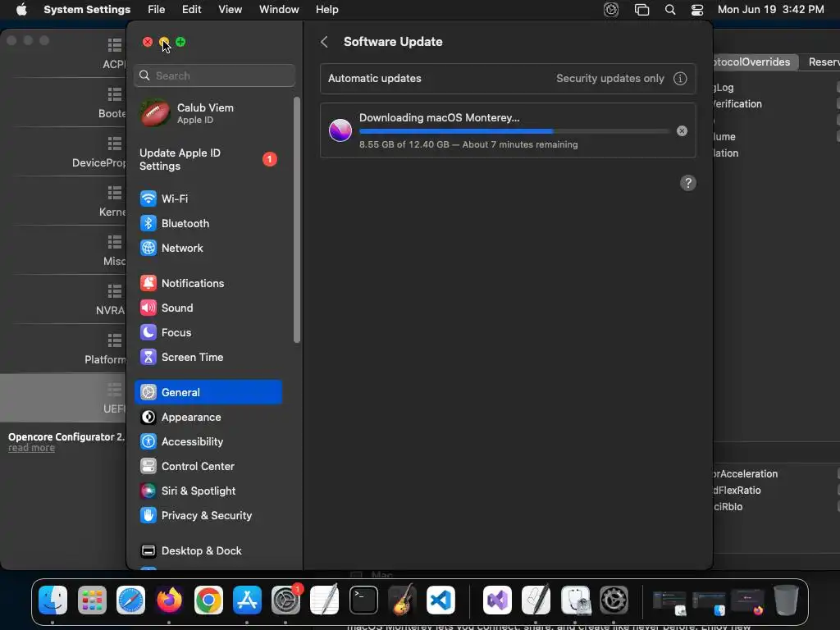
Task: Open purple Visual Studio from the Dock
Action: tap(497, 600)
